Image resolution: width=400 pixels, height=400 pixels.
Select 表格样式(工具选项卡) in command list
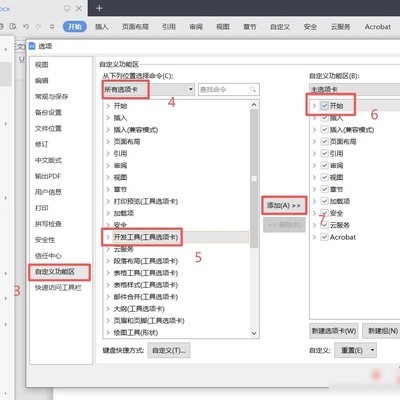pos(146,285)
